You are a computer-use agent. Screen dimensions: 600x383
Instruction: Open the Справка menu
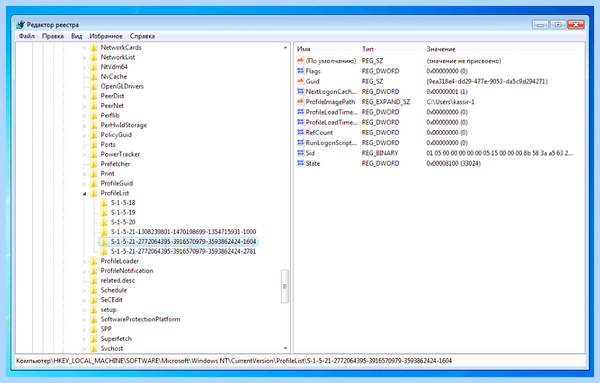[x=142, y=36]
